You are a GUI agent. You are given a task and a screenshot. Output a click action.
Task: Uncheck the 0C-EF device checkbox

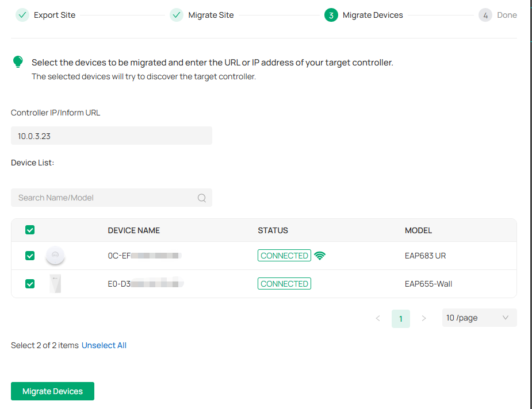click(30, 256)
